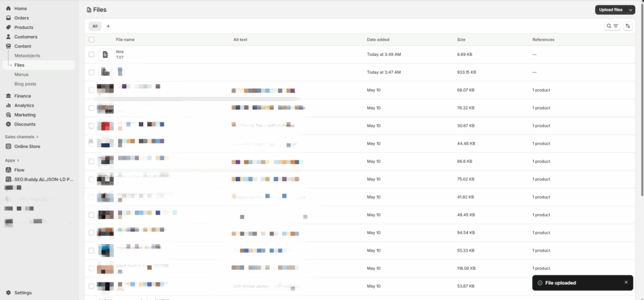Click the sort arrows icon

coord(628,26)
